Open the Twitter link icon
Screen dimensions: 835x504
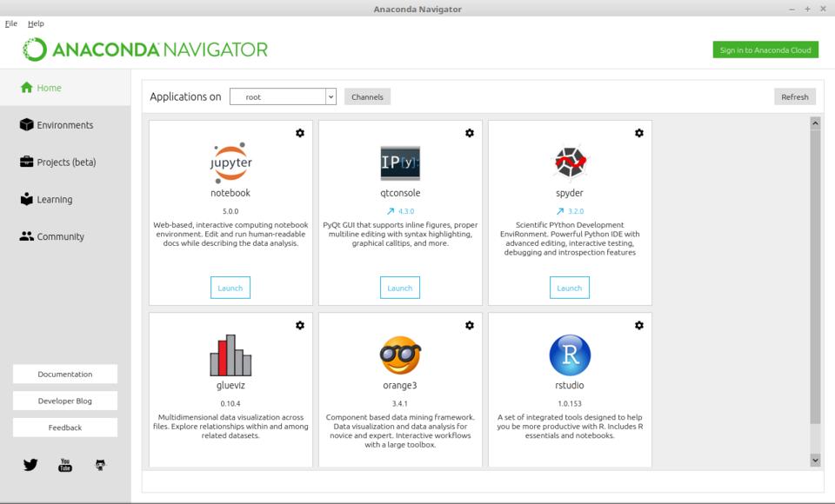30,465
